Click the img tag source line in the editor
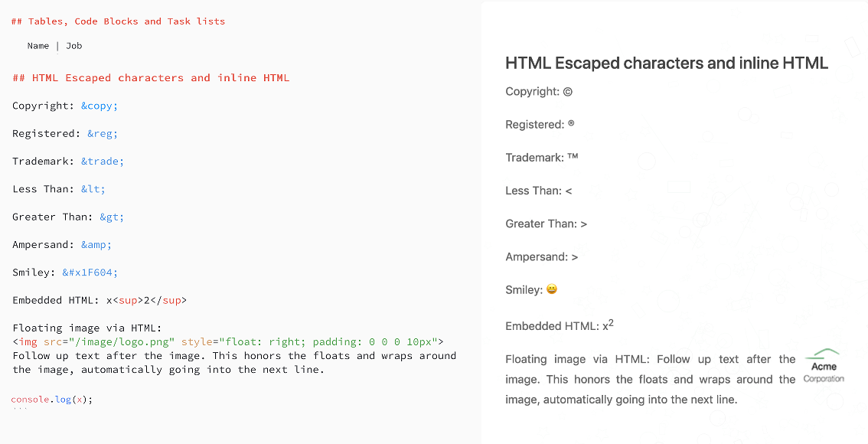Screen dimensions: 868x444 (228, 341)
